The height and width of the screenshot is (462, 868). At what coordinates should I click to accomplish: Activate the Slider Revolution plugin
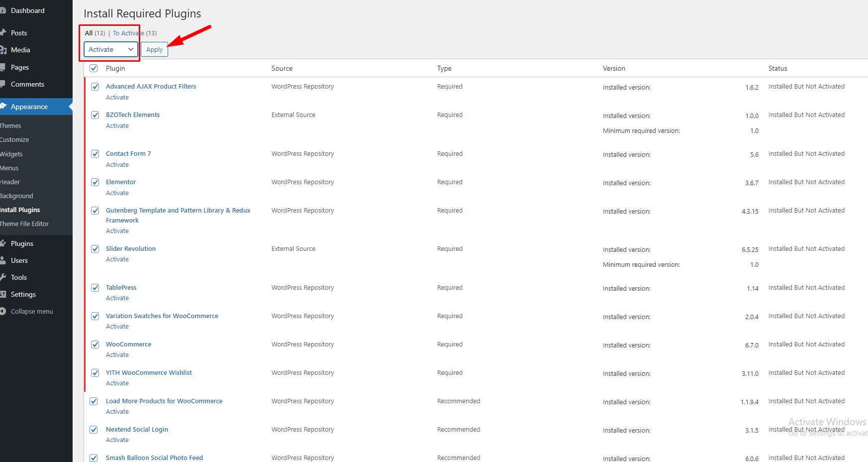pyautogui.click(x=117, y=259)
